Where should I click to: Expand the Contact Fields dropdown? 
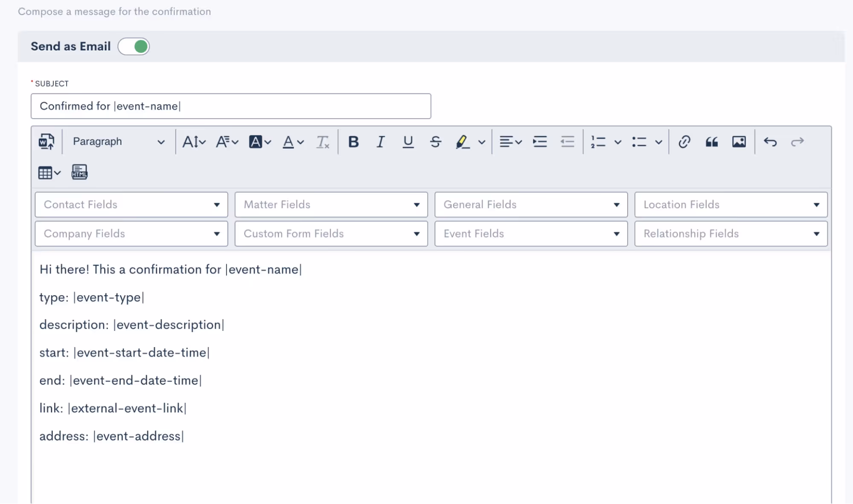pos(131,205)
